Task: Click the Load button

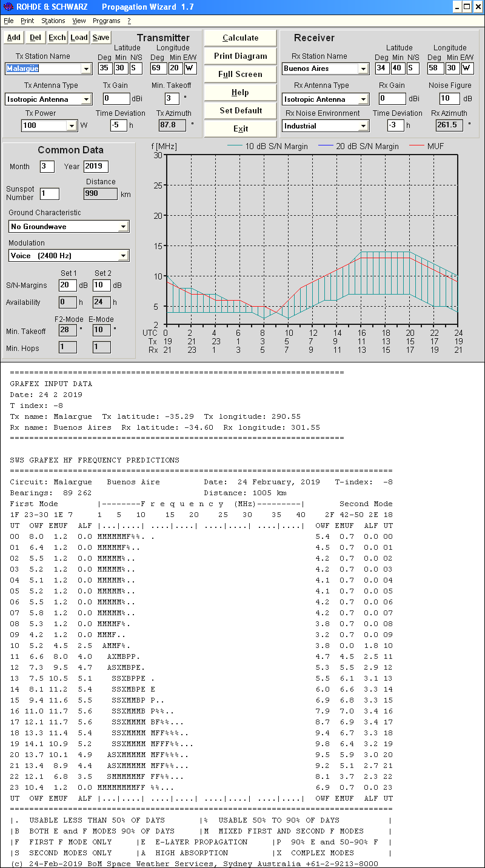Action: [x=79, y=38]
